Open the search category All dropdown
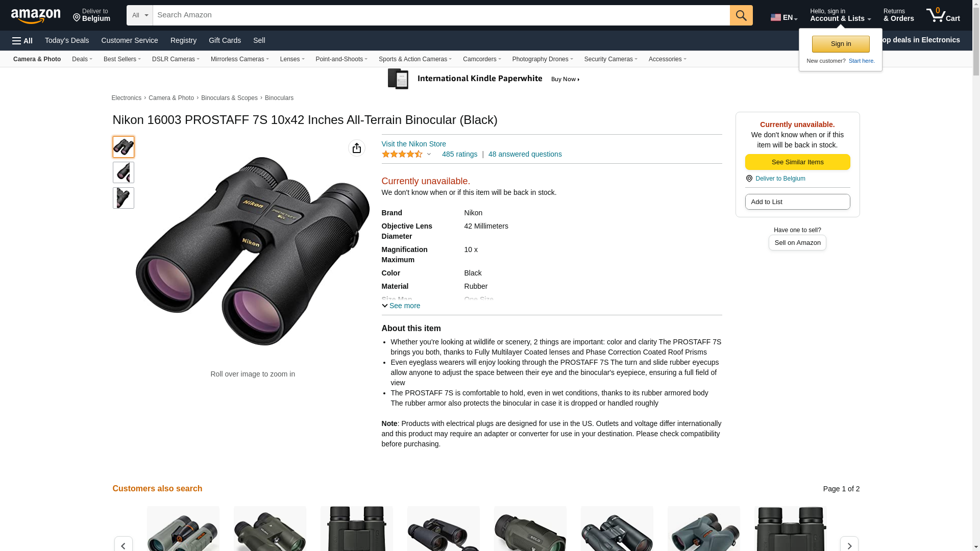Screen dimensions: 980x551 pos(140,15)
